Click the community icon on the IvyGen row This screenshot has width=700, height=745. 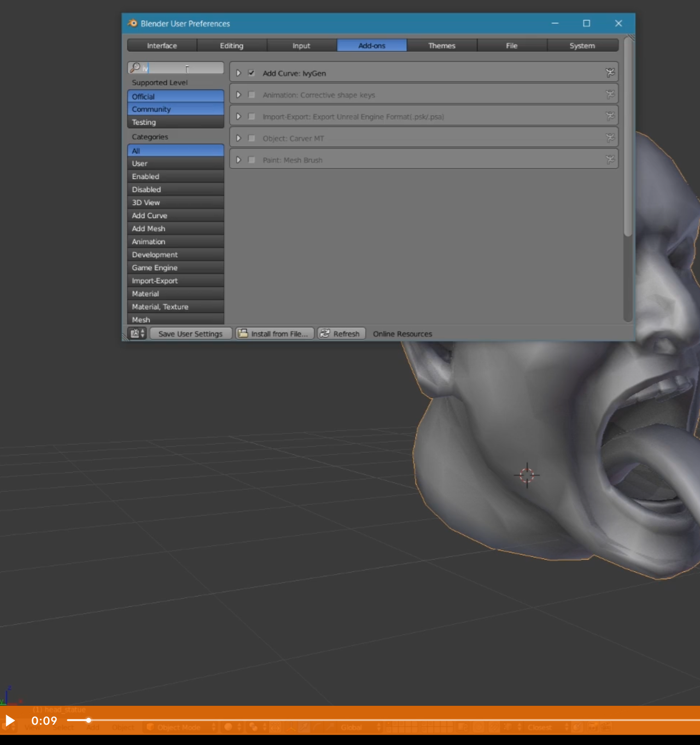click(610, 73)
